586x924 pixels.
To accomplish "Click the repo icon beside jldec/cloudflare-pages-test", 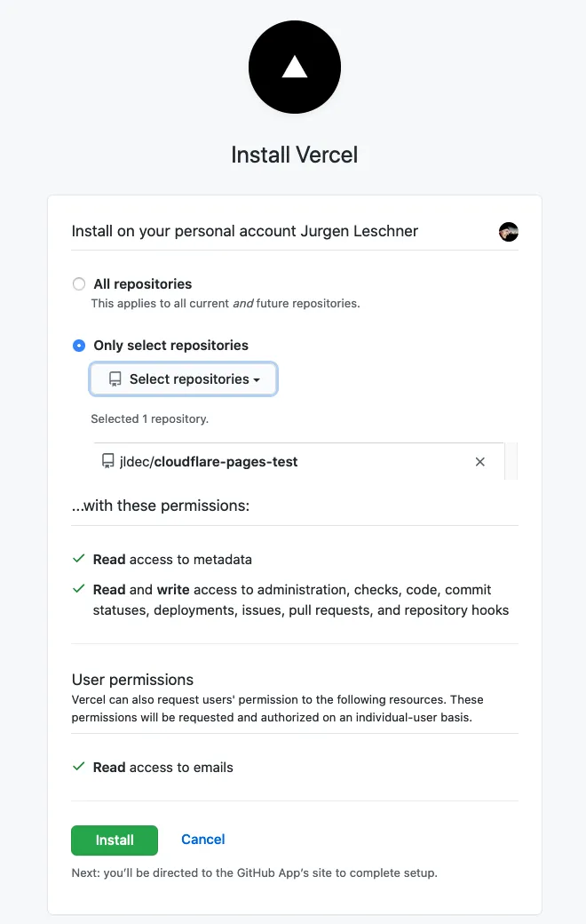I will pos(107,461).
